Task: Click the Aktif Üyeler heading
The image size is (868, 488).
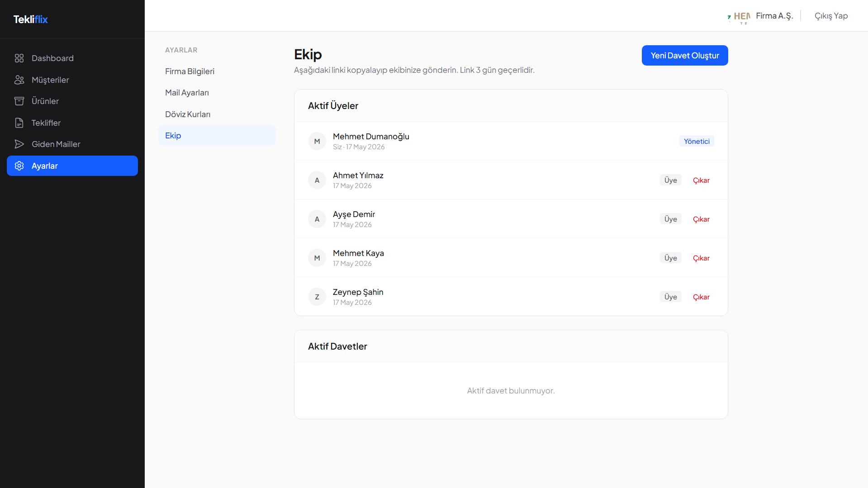Action: point(333,106)
